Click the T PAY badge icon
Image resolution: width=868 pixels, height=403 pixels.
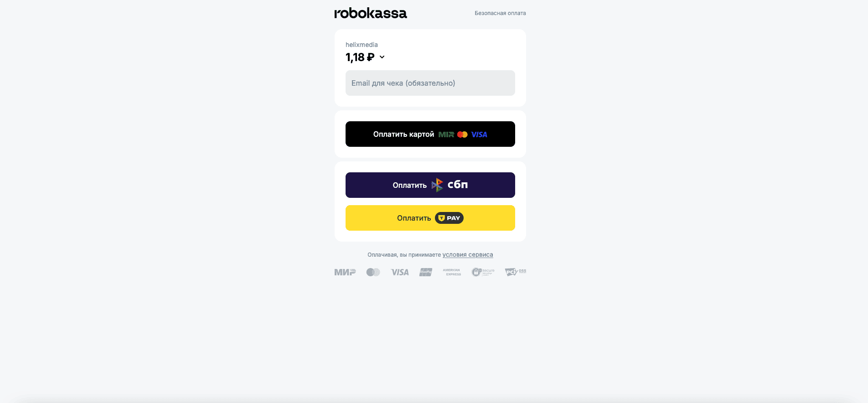[x=449, y=218]
